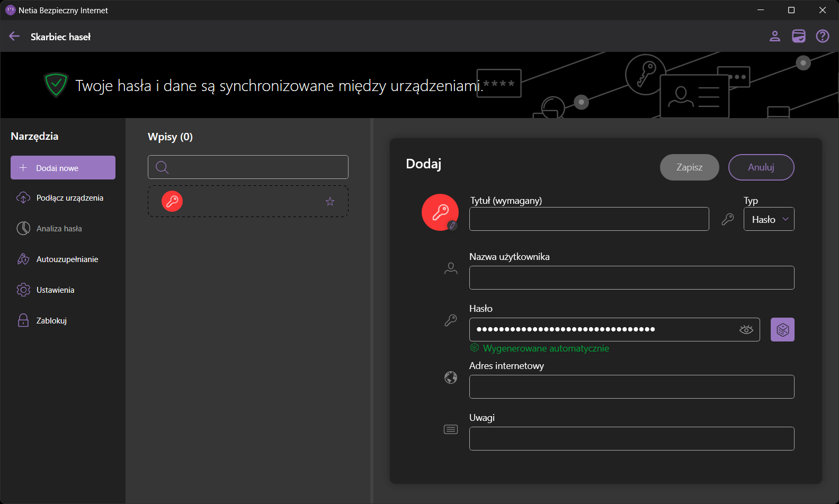Open the help question mark icon
Screen dimensions: 839x504
coord(822,36)
